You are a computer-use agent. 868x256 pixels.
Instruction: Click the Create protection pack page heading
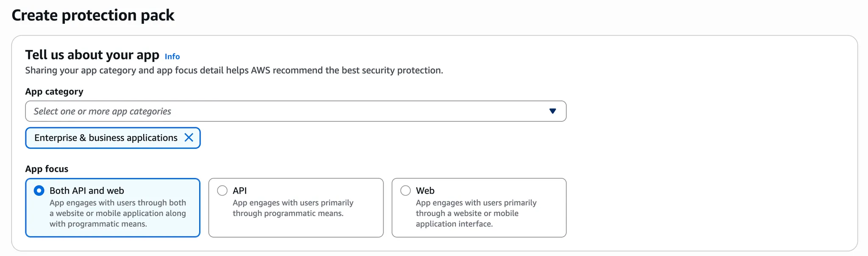(93, 15)
